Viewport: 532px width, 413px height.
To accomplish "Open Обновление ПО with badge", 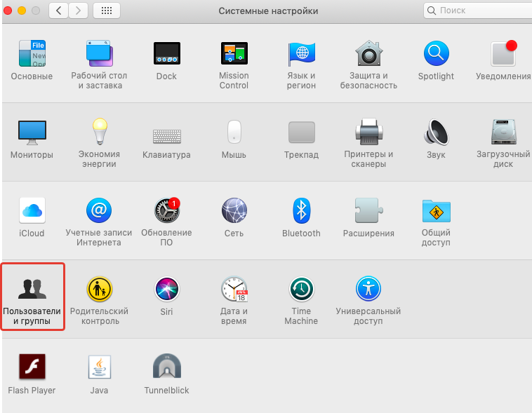I will (167, 210).
